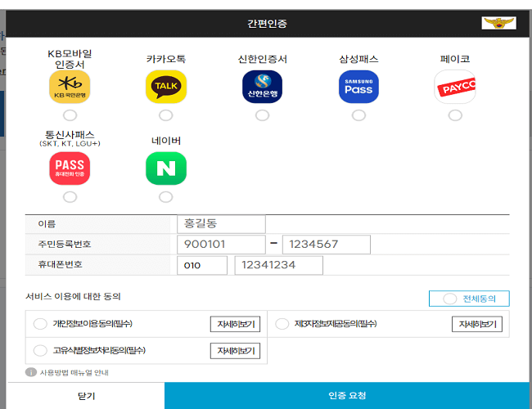Image resolution: width=532 pixels, height=409 pixels.
Task: Click the 네이버 label text
Action: click(166, 141)
